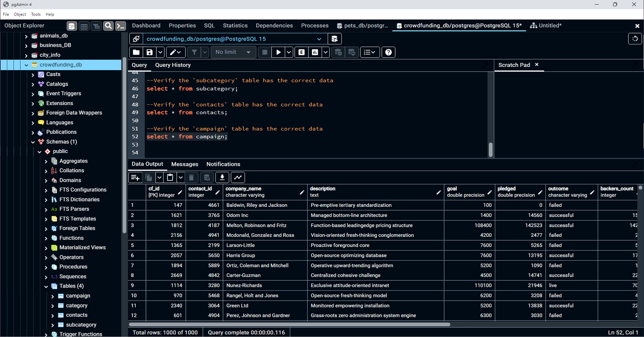Open the Graph Visualiser icon
Screen dimensions: 644x337
(238, 178)
